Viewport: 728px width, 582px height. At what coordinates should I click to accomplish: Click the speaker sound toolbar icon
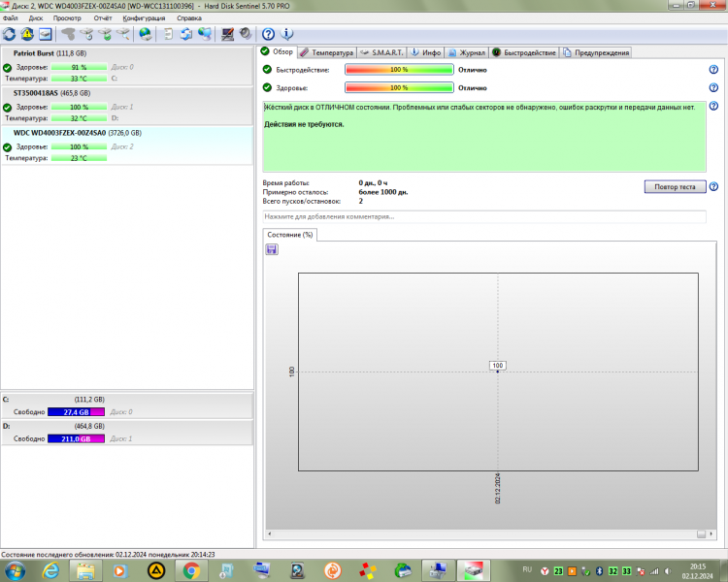(246, 34)
